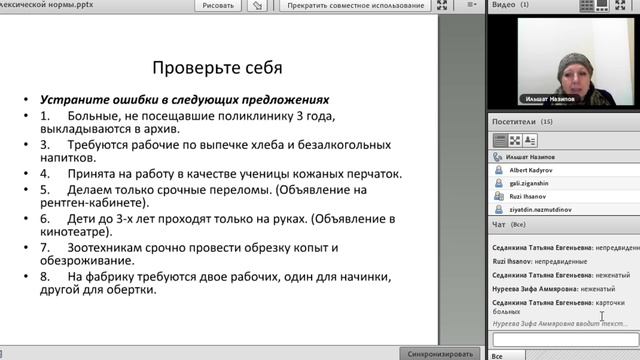Switch video pod to filmstrip layout
This screenshot has height=360, width=640.
602,5
